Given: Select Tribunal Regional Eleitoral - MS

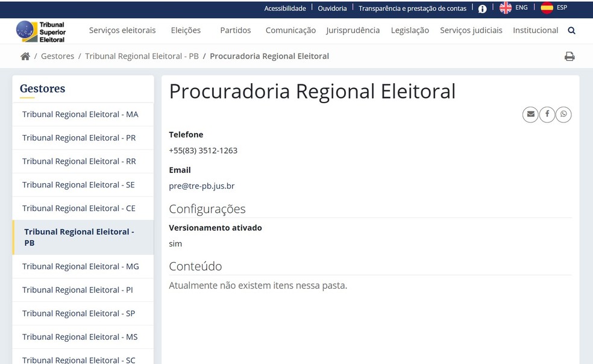Looking at the screenshot, I should [x=83, y=337].
